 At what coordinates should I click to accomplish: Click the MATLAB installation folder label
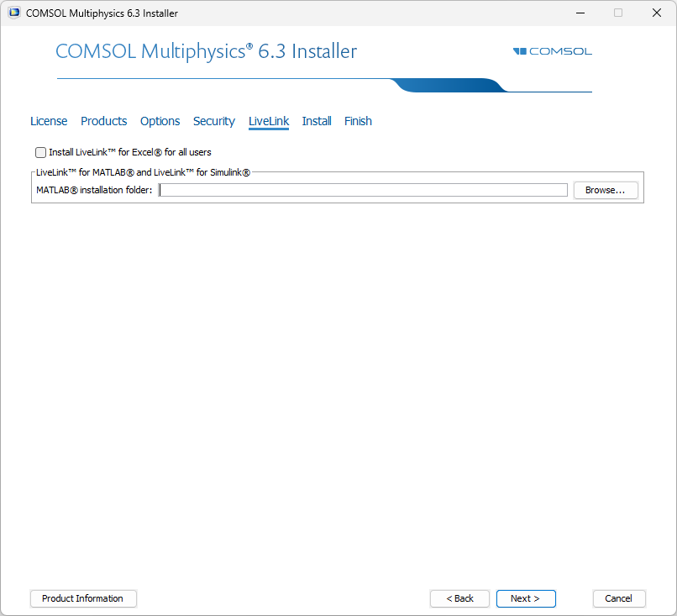pyautogui.click(x=94, y=190)
